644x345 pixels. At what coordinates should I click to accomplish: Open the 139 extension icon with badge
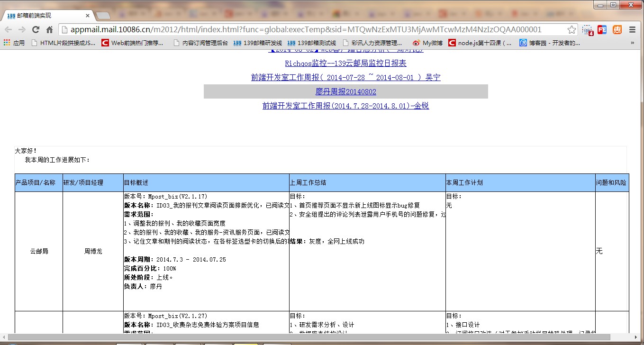588,29
